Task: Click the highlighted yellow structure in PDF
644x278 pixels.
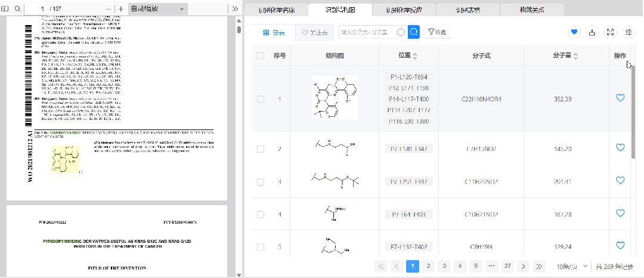Action: [x=66, y=159]
